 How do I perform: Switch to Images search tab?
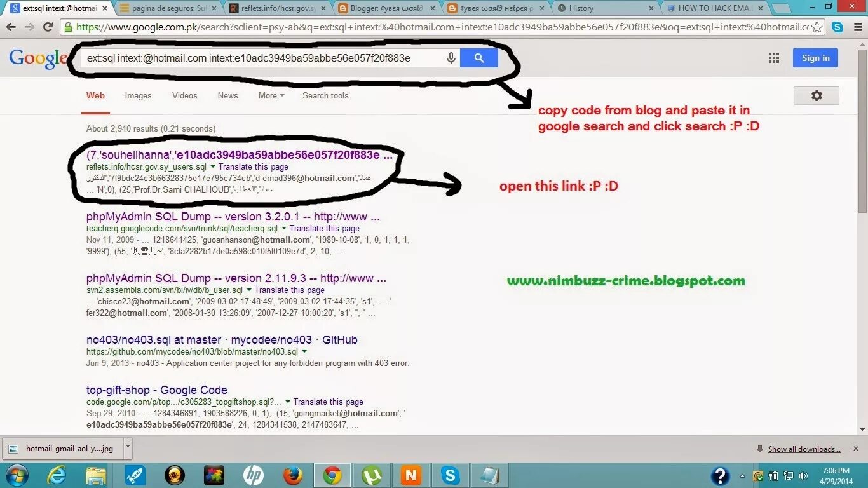(138, 95)
